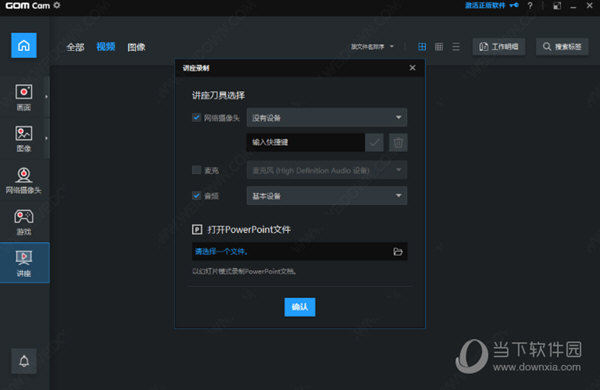Open the microphone High Definition Audio dropdown
This screenshot has width=600, height=390.
pos(327,170)
